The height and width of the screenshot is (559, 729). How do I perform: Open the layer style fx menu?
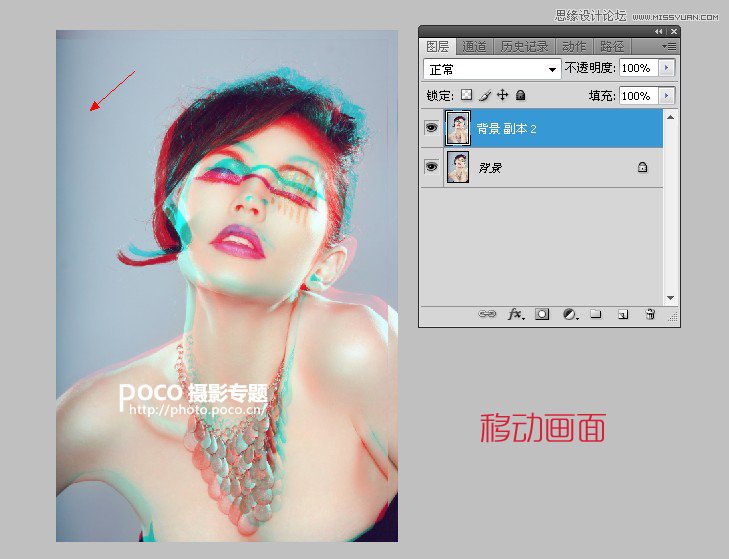click(x=516, y=314)
